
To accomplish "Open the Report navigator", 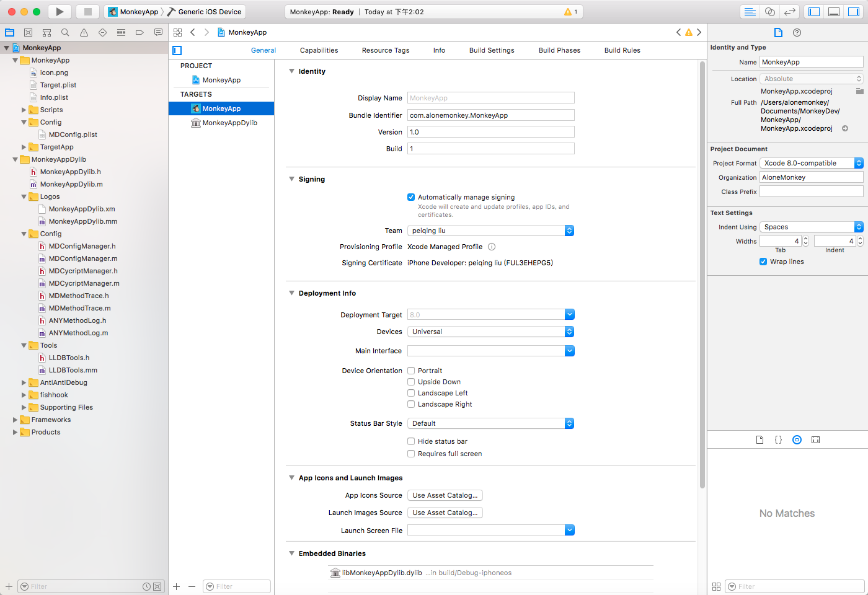I will tap(158, 32).
